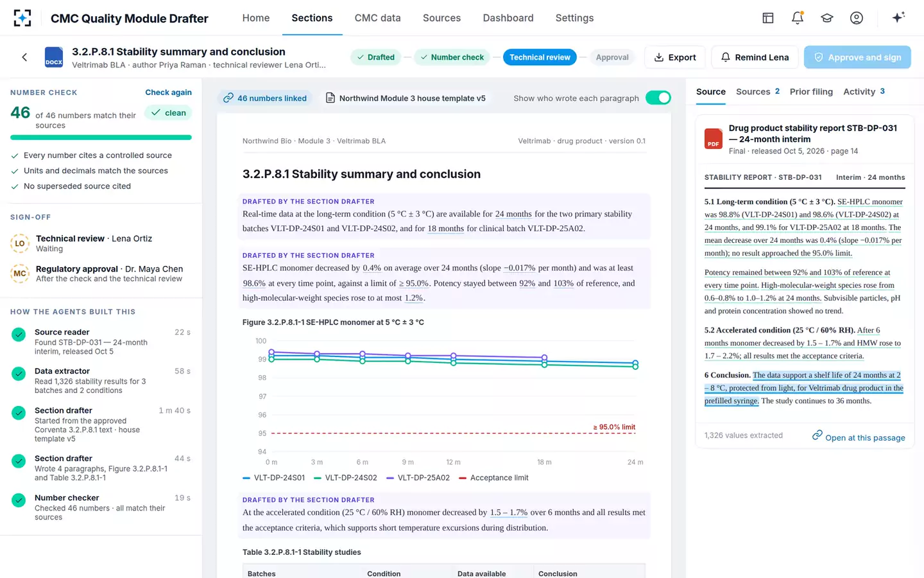This screenshot has height=578, width=924.
Task: Go back with the left chevron arrow
Action: coord(24,57)
